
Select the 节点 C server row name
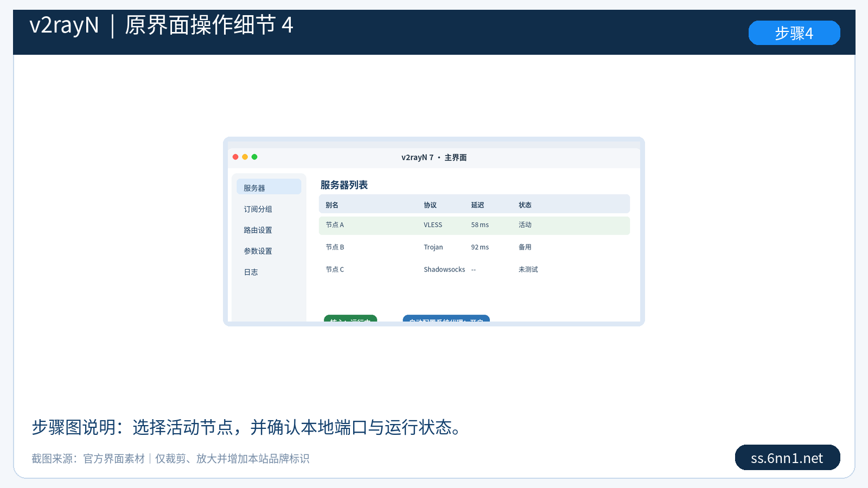pyautogui.click(x=335, y=269)
